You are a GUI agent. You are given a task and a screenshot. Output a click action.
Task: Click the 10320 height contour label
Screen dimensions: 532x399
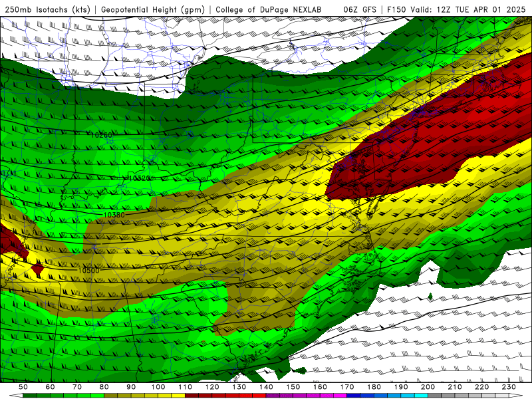(x=139, y=178)
